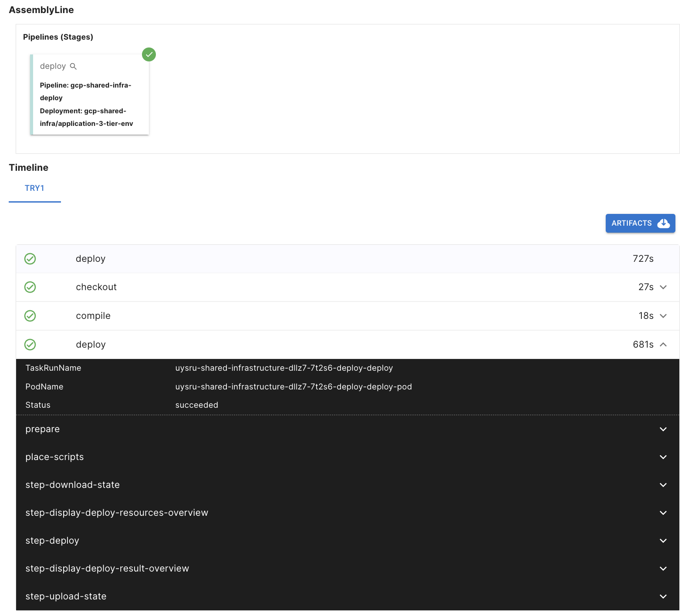Expand the place-scripts step
695x616 pixels.
click(663, 457)
